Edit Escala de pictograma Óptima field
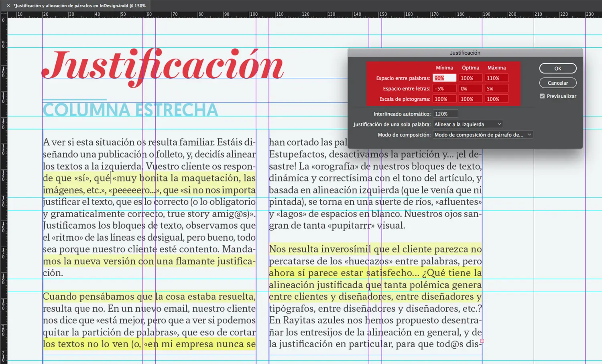This screenshot has height=364, width=602. 471,99
